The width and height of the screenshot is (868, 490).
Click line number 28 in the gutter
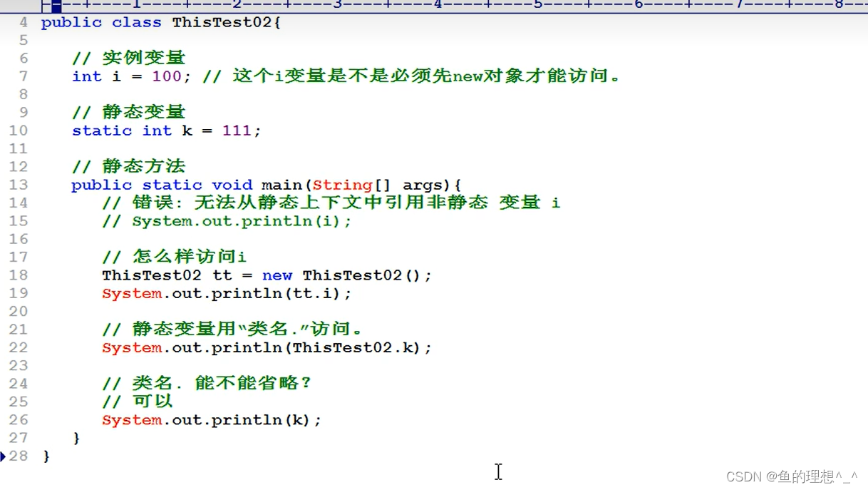(x=19, y=456)
